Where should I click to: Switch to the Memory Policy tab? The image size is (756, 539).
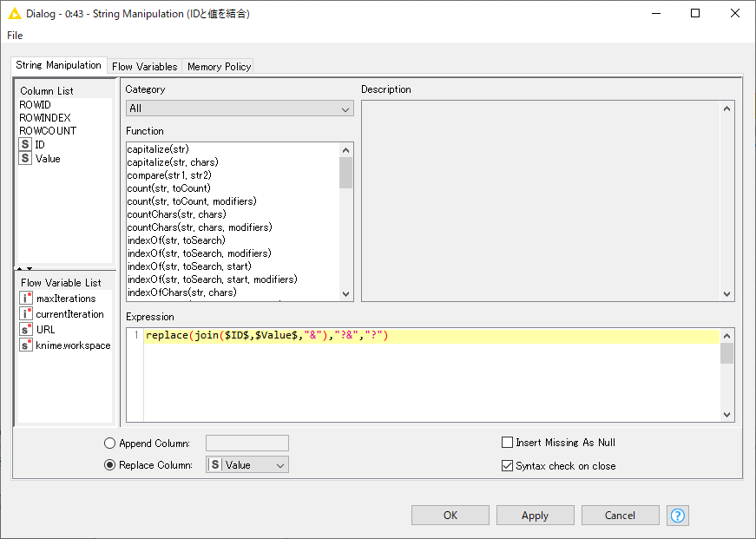(219, 67)
